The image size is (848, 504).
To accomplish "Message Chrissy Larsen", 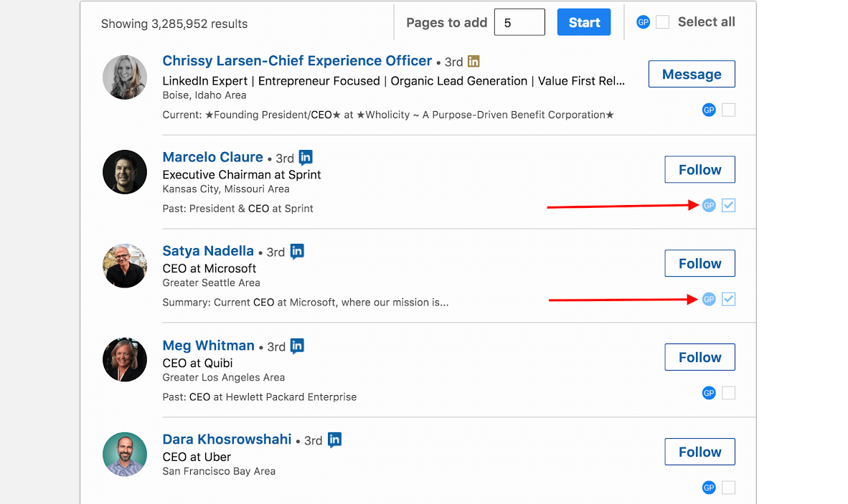I will 692,74.
